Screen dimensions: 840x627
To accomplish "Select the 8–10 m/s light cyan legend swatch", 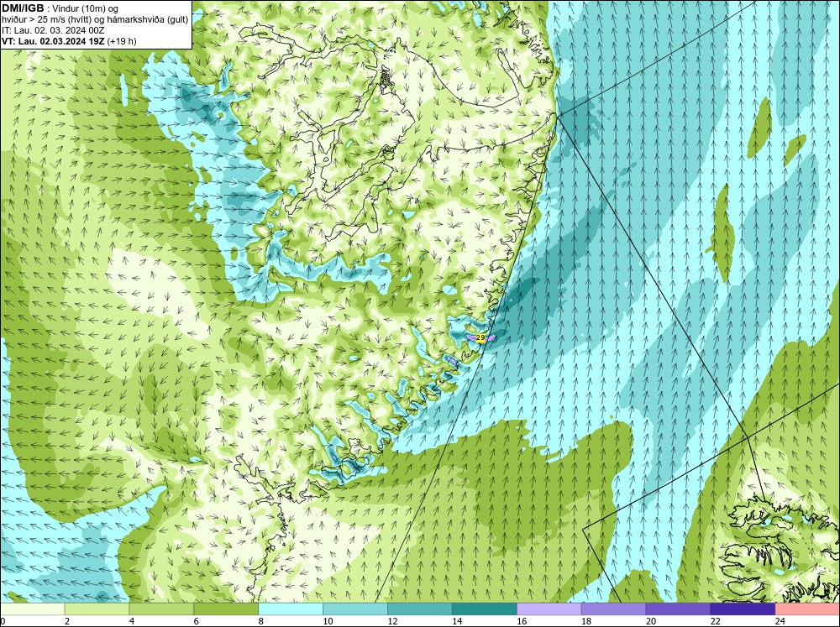I will pos(291,609).
